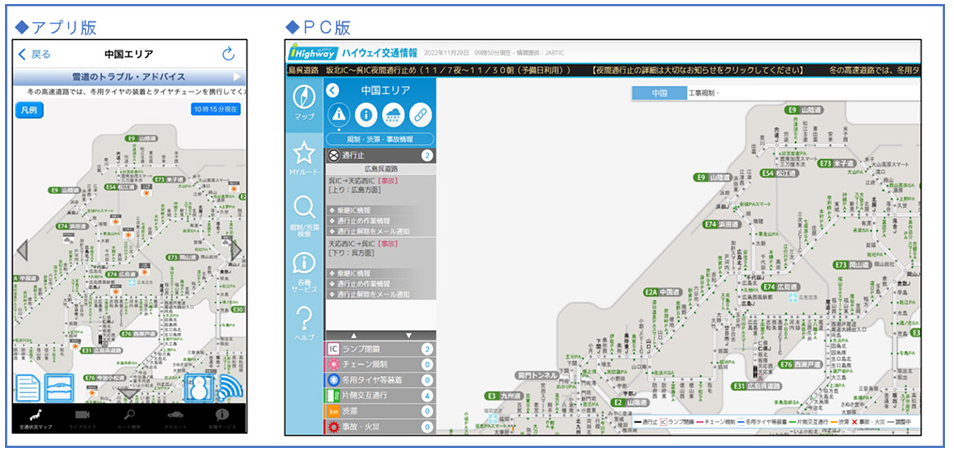Select the 交通状況マップ tab in the app
This screenshot has height=453, width=954.
(x=36, y=418)
